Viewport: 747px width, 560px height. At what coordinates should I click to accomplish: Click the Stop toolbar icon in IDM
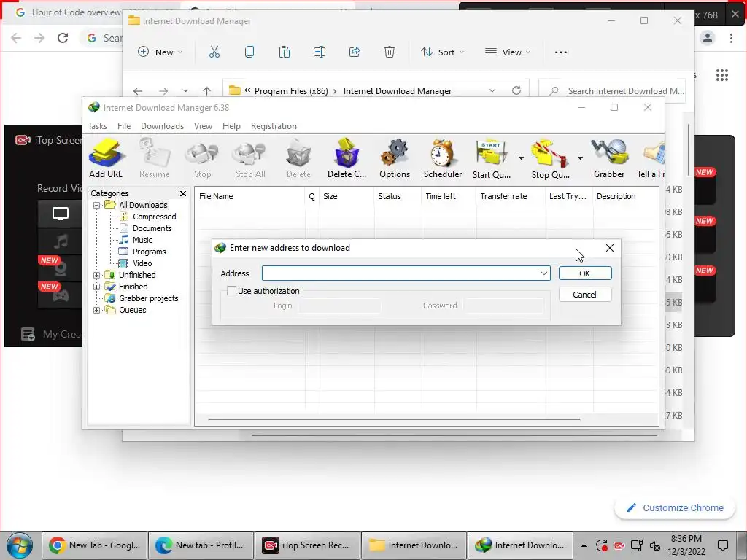tap(202, 158)
